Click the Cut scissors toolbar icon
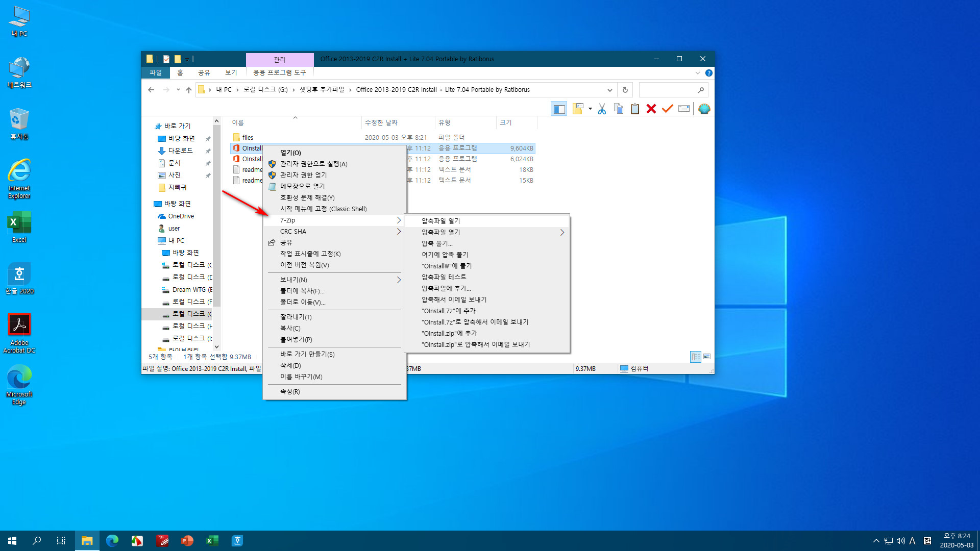The height and width of the screenshot is (551, 980). (x=602, y=109)
